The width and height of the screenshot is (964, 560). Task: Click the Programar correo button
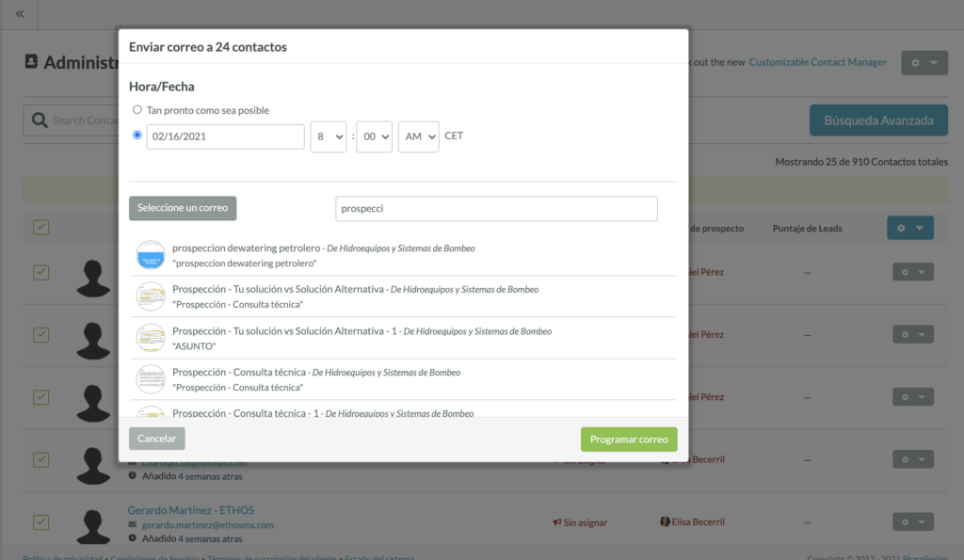[629, 440]
